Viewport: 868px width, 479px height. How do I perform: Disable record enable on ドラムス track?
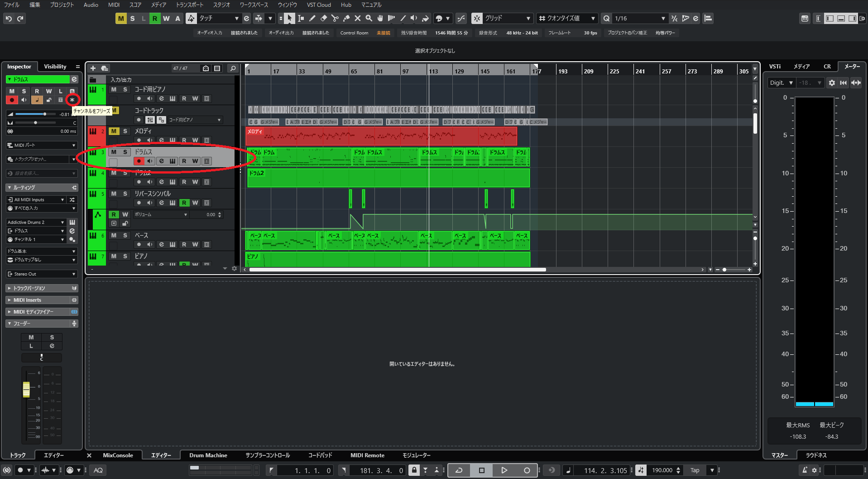[139, 161]
